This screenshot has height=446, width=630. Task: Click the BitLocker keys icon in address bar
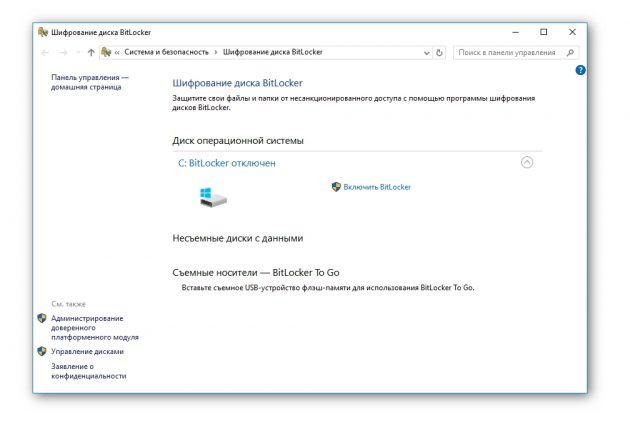[106, 52]
